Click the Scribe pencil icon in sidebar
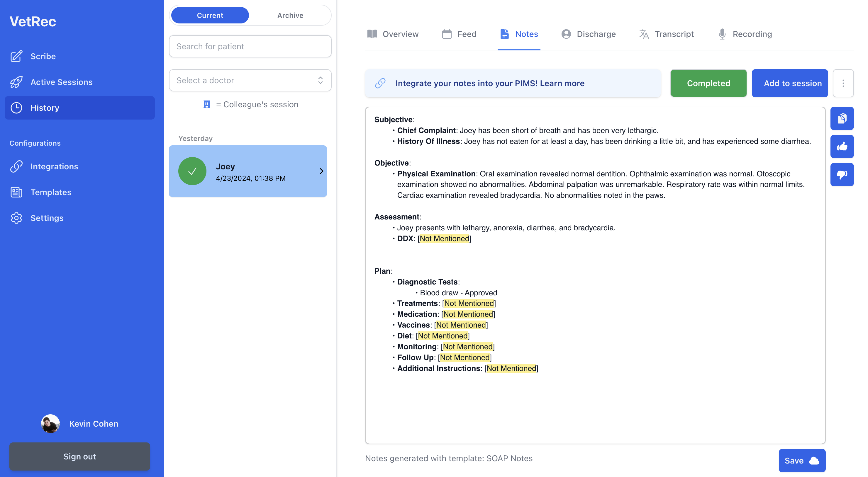This screenshot has height=477, width=868. [x=16, y=56]
